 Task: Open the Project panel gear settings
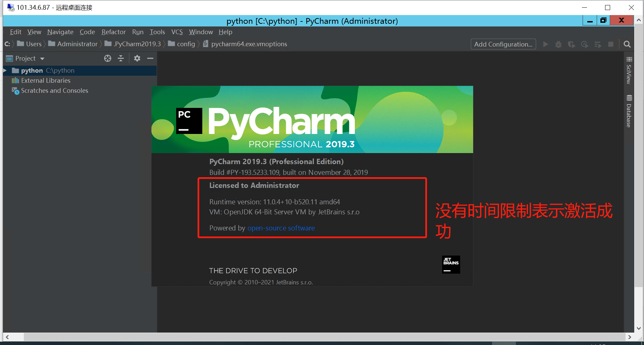[x=137, y=58]
